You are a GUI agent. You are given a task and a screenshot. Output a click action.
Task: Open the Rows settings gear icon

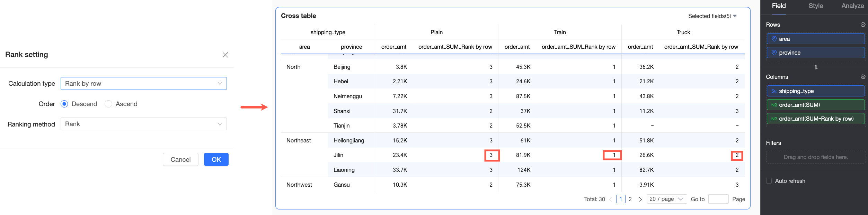(863, 25)
